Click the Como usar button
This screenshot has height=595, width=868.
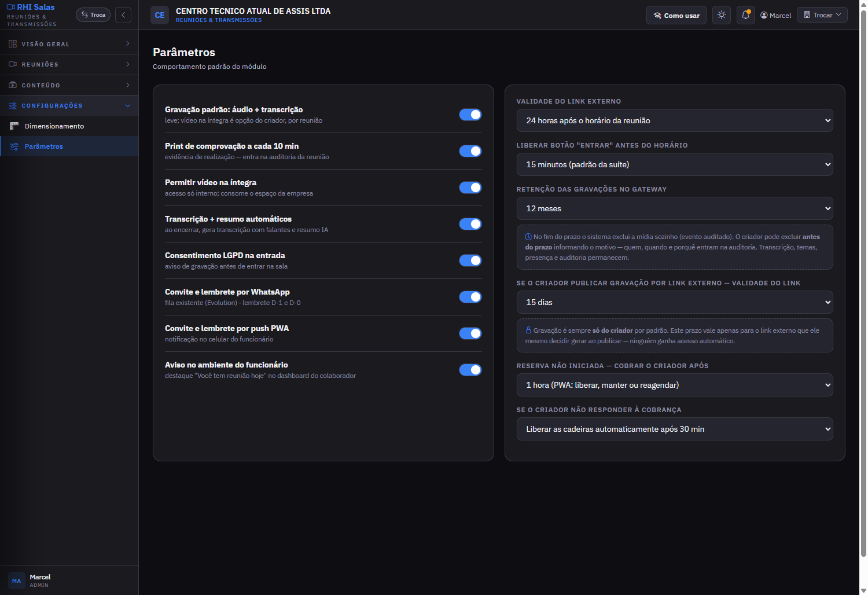point(676,15)
